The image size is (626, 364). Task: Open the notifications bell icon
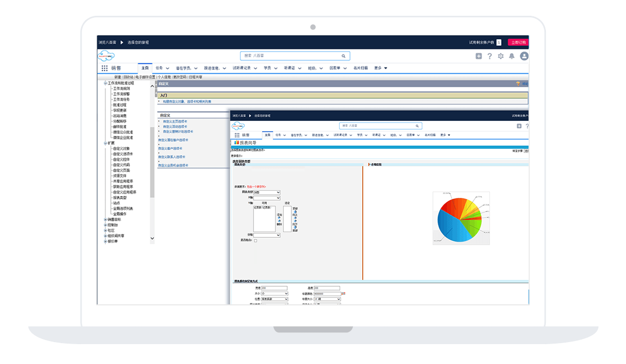(512, 56)
